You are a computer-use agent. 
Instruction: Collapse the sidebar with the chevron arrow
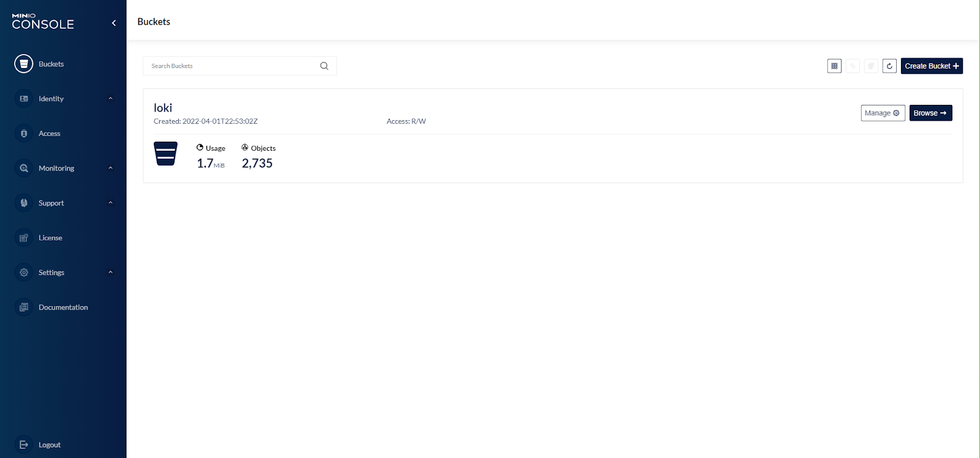(x=113, y=23)
